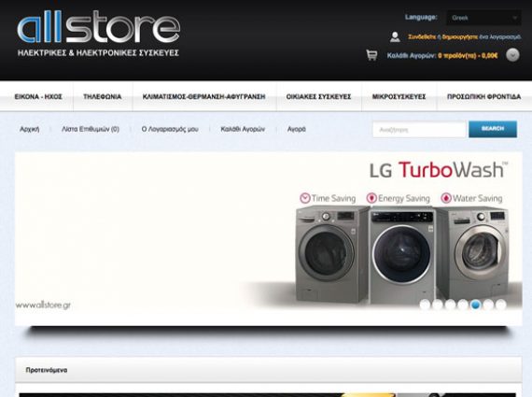The height and width of the screenshot is (397, 532).
Task: Open the ΠΡΟΣΩΠΙΚΗ ΦΡΟΝΤΙΔΑ category
Action: tap(483, 97)
